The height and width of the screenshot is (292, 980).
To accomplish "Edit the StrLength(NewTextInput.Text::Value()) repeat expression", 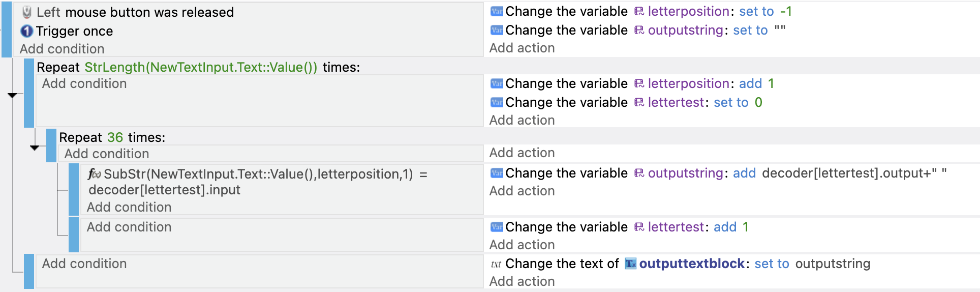I will (201, 67).
